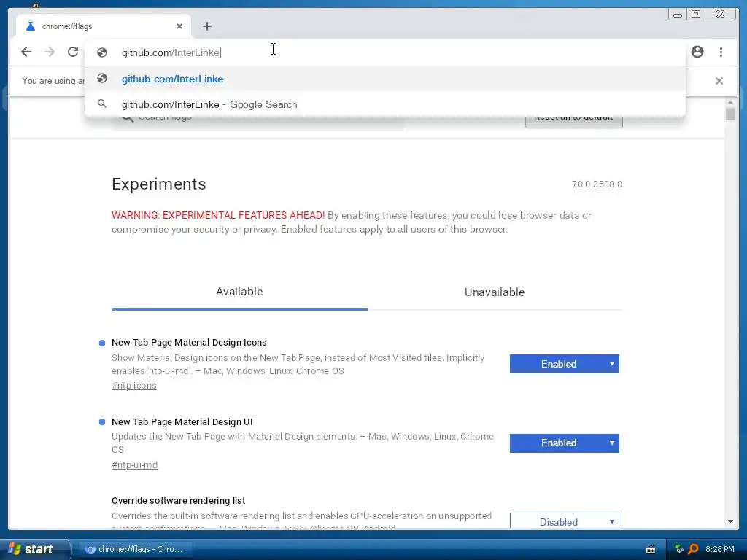Reload the page with refresh icon
Screen dimensions: 747x560
pyautogui.click(x=73, y=52)
